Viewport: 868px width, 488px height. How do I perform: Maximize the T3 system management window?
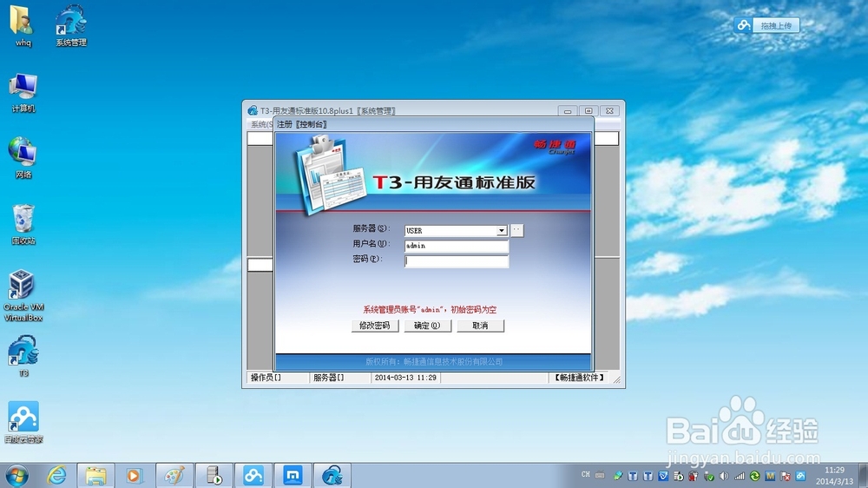[x=589, y=111]
